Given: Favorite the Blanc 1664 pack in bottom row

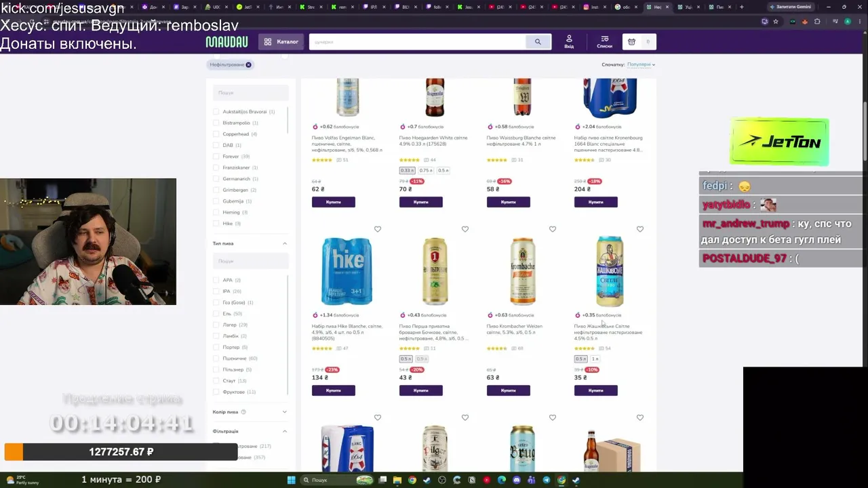Looking at the screenshot, I should click(x=378, y=418).
